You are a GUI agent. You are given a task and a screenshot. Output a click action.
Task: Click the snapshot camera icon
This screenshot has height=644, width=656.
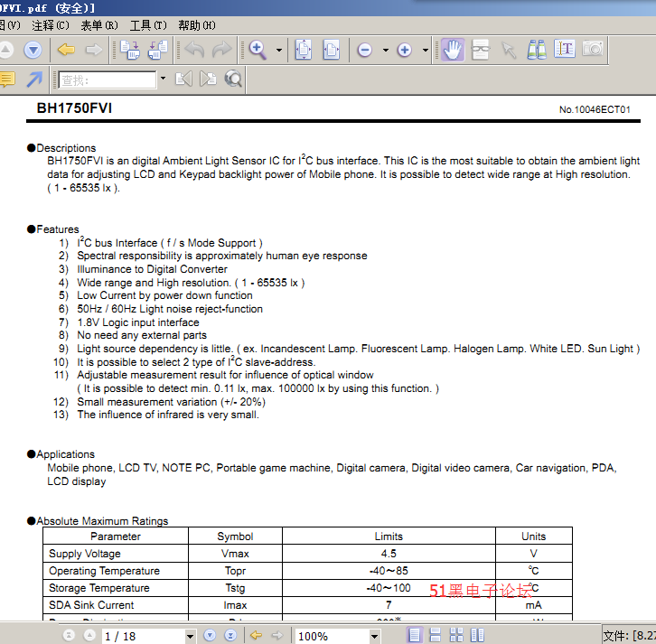point(593,49)
